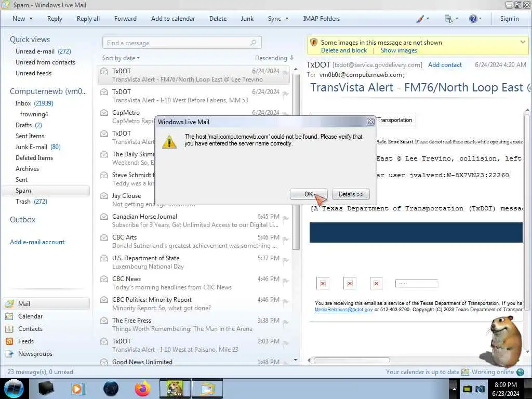Screen dimensions: 532x399
Task: Click Show images link
Action: pos(399,50)
